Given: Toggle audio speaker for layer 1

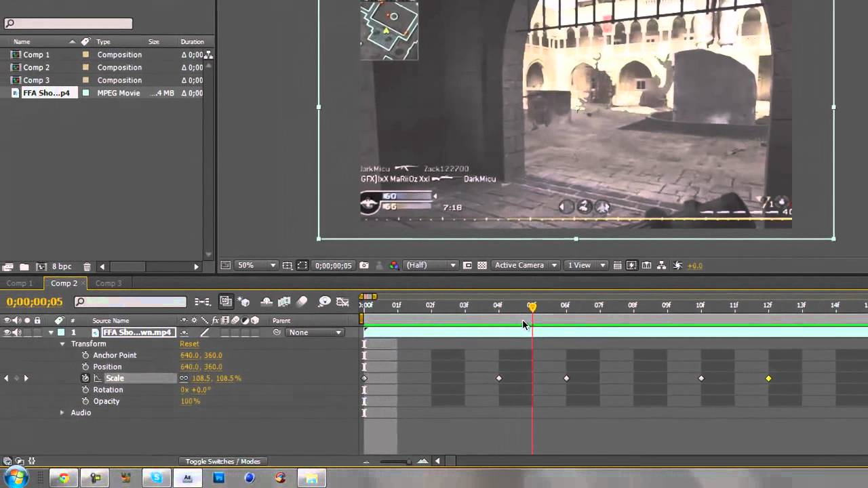Looking at the screenshot, I should click(17, 332).
